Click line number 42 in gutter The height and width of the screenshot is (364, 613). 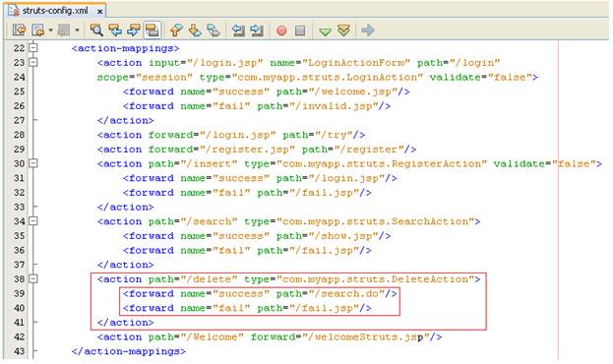click(x=19, y=337)
